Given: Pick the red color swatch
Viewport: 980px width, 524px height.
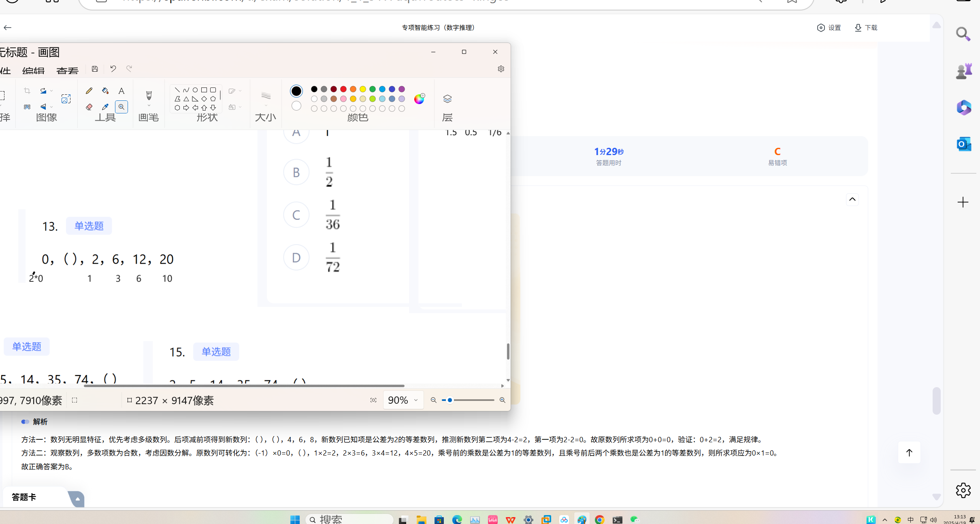Looking at the screenshot, I should pos(343,89).
